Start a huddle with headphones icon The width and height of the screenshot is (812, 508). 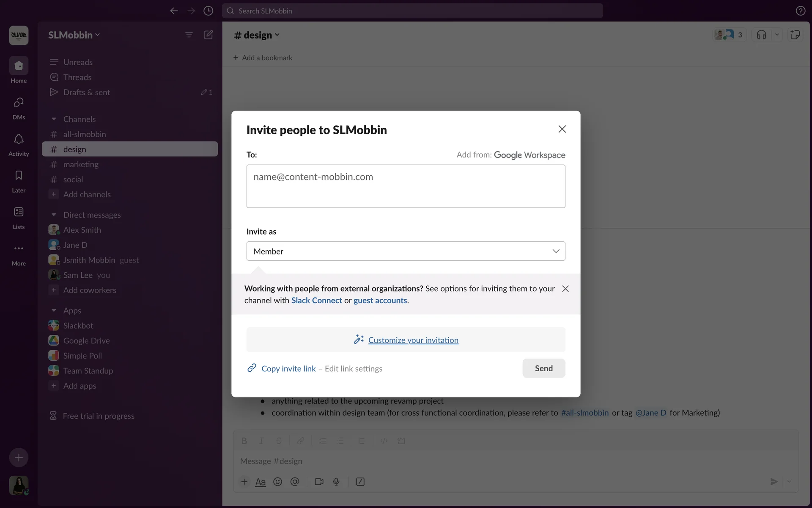point(761,35)
